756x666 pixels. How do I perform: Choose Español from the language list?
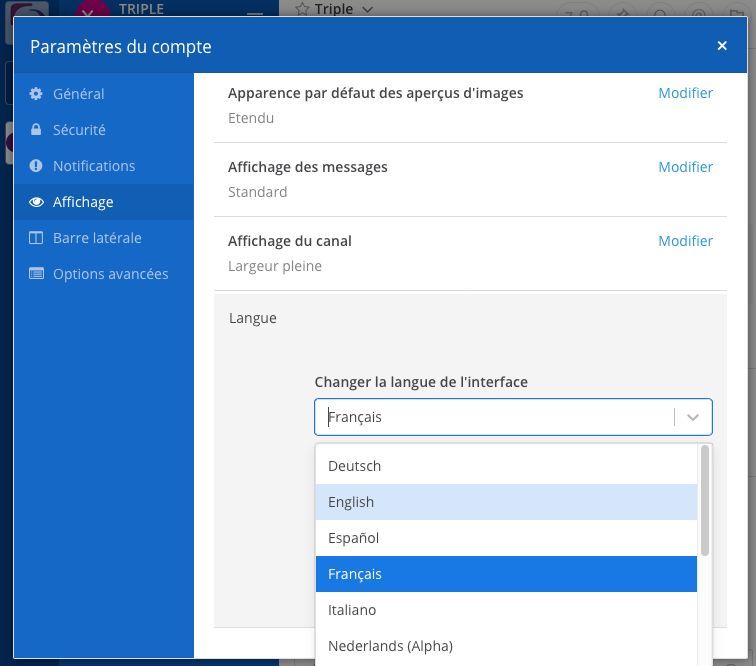506,538
